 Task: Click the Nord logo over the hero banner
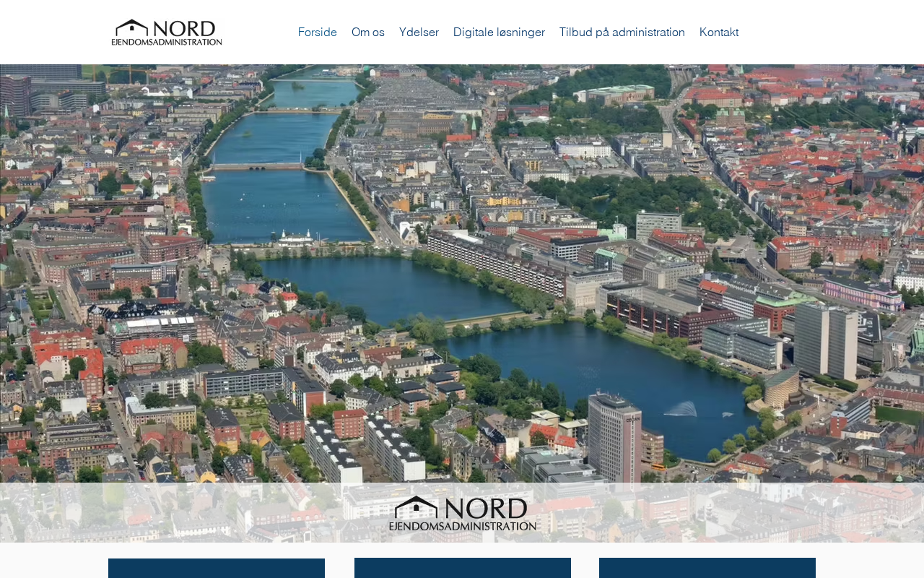point(463,513)
